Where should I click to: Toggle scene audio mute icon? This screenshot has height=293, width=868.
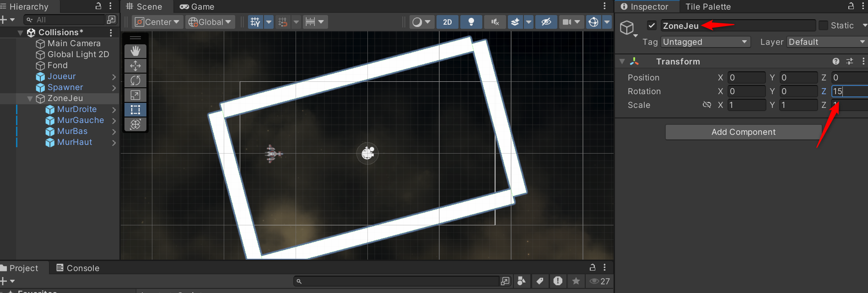click(495, 22)
